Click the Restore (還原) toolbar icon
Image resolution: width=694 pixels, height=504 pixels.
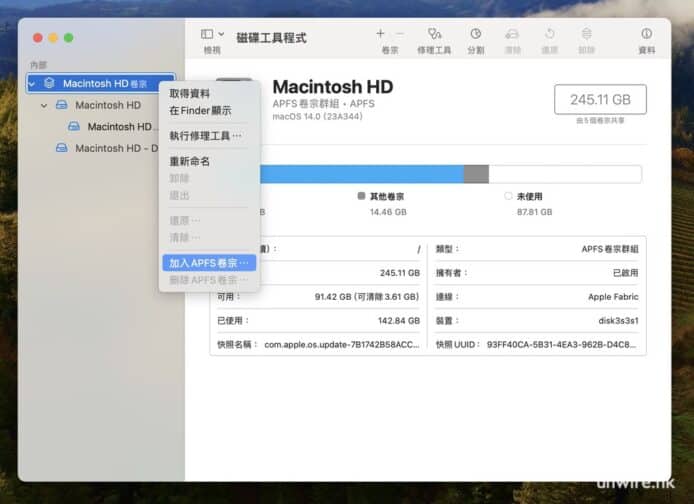tap(549, 34)
